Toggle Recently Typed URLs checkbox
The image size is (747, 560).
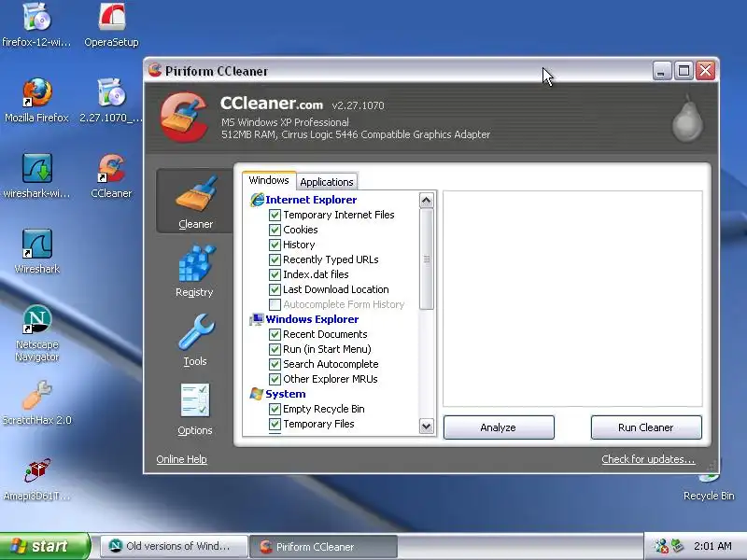coord(275,259)
